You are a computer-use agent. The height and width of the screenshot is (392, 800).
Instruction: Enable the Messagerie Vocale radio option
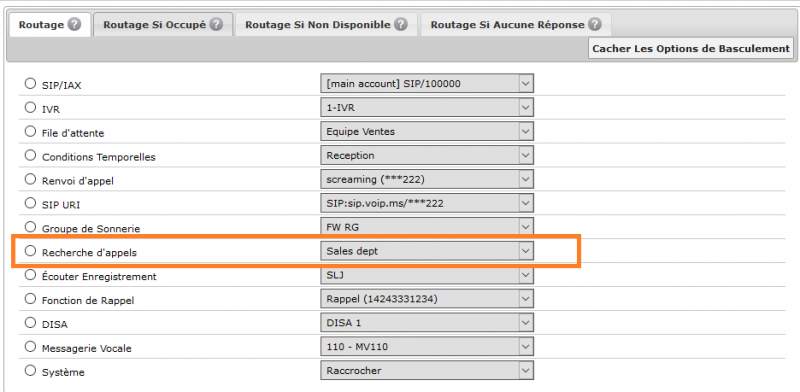click(31, 347)
